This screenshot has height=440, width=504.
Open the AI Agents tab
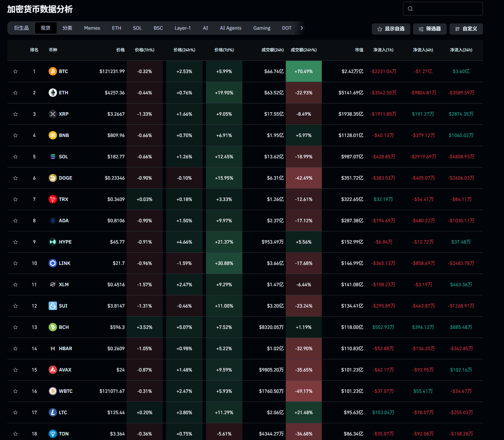pyautogui.click(x=230, y=28)
